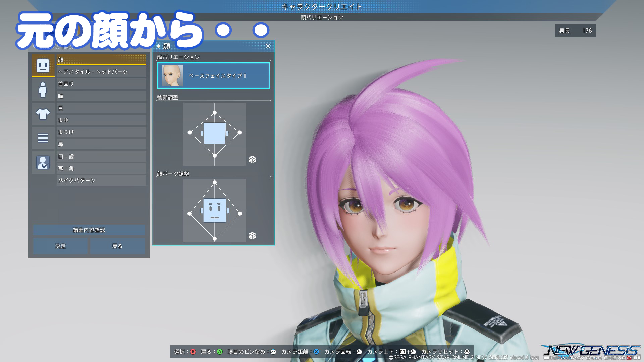Open ヘアスタイル・ヘッドパーツ menu item

(101, 72)
